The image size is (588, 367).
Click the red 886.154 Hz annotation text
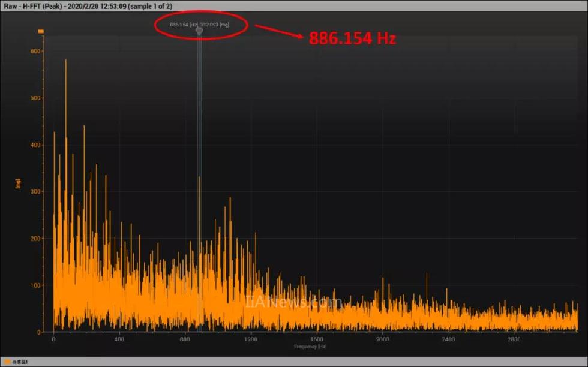coord(352,38)
